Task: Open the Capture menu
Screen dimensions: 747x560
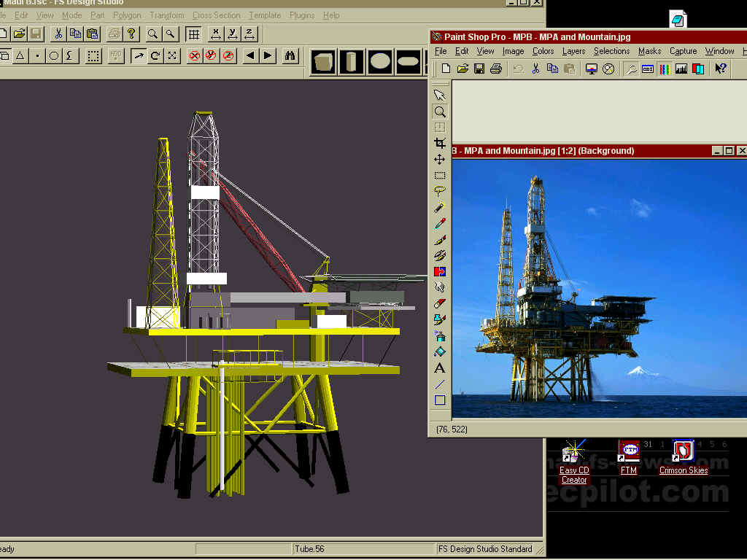Action: click(683, 51)
